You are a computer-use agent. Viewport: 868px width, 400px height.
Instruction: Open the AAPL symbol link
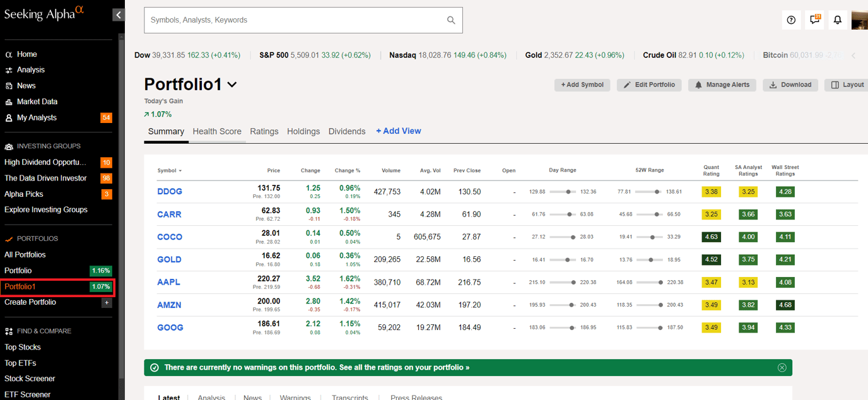[x=168, y=282]
